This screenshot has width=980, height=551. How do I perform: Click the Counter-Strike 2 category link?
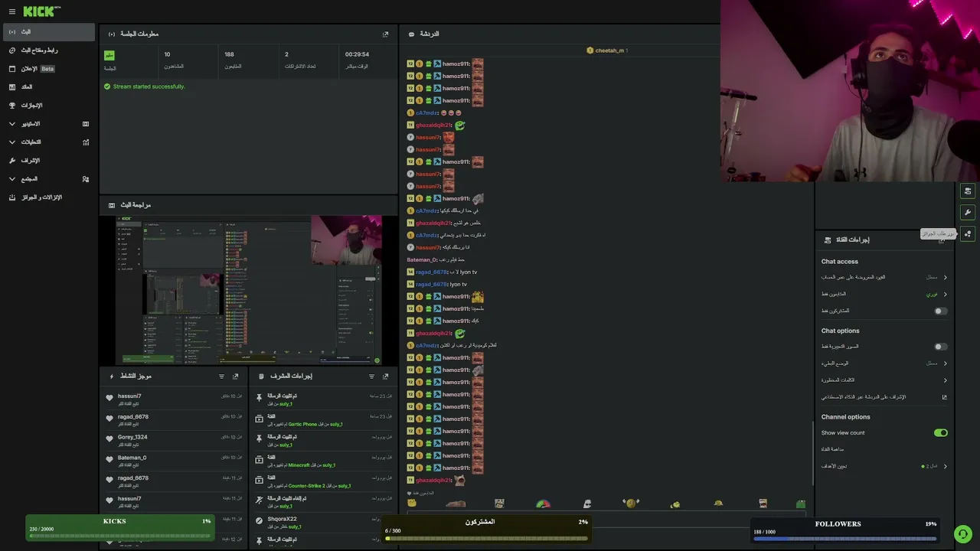pos(306,486)
